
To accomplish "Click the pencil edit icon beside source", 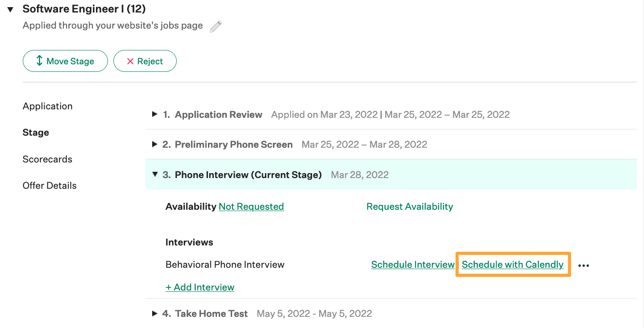I will (x=216, y=27).
